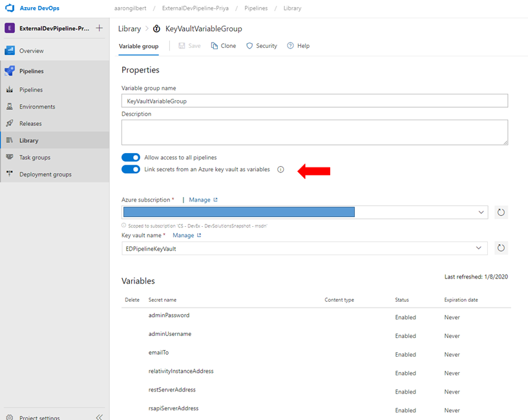Select the adminPassword secret row

click(x=316, y=317)
